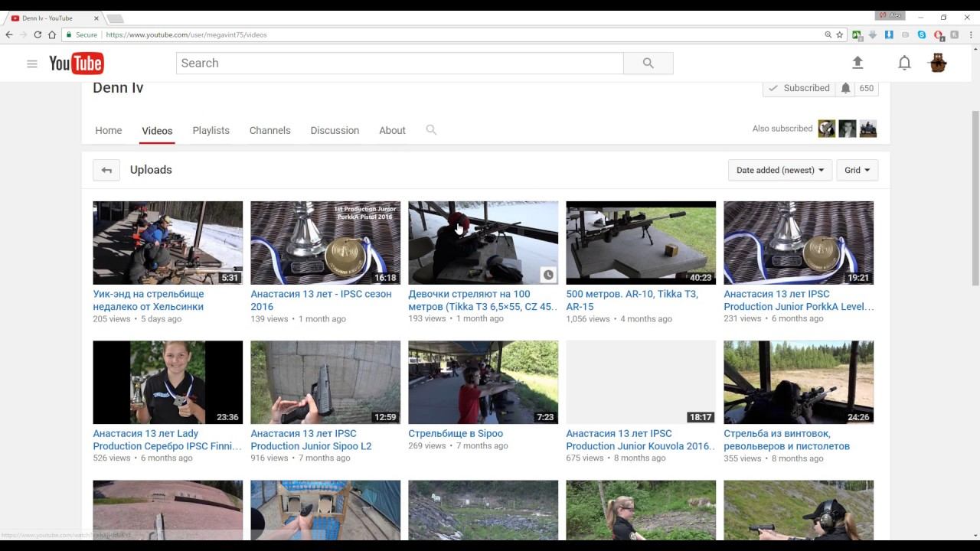Open a new Chrome tab
This screenshot has width=980, height=551.
click(115, 18)
